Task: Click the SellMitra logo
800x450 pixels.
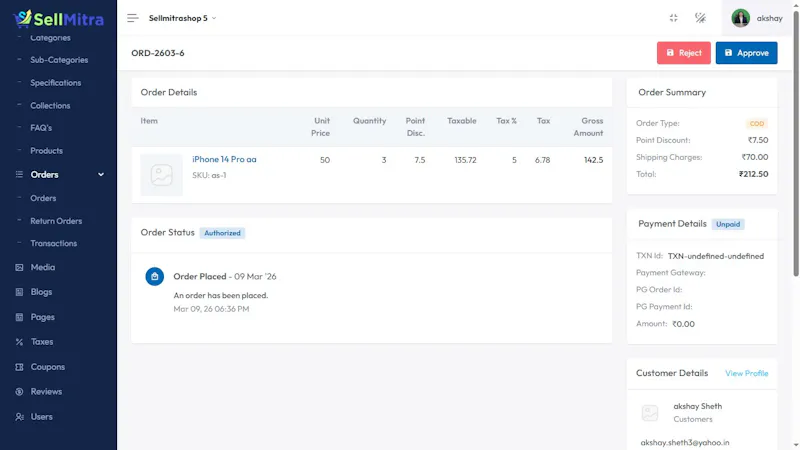Action: [x=58, y=19]
